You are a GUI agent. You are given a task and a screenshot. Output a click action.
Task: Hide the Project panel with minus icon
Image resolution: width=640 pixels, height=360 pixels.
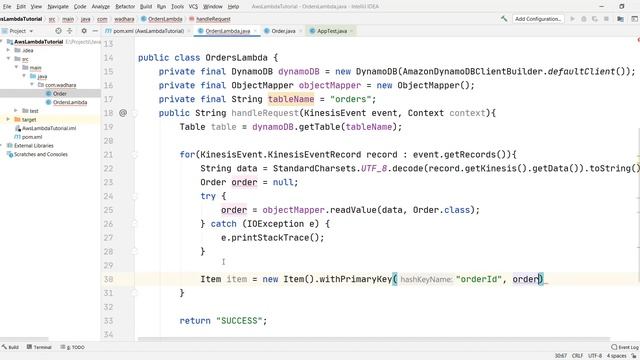pyautogui.click(x=95, y=31)
